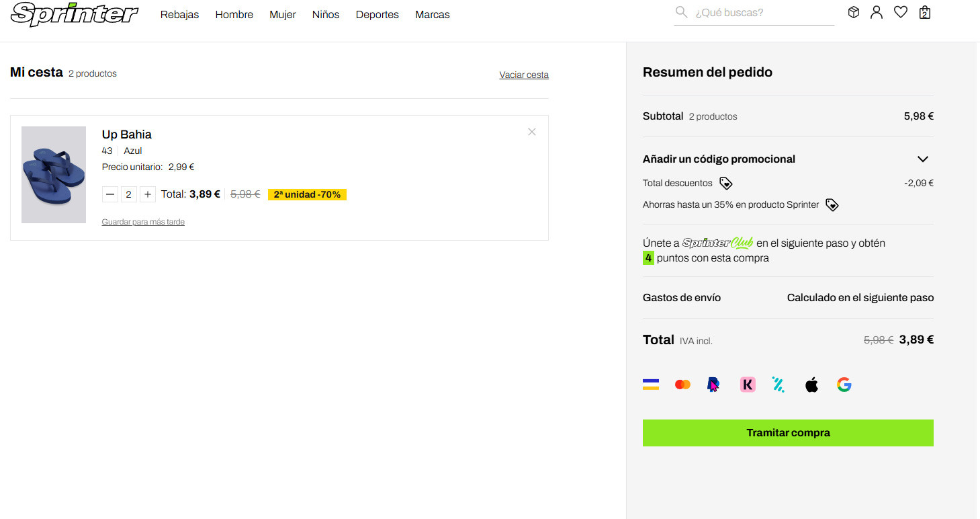This screenshot has width=980, height=519.
Task: Click the teal percent payment icon
Action: point(778,385)
